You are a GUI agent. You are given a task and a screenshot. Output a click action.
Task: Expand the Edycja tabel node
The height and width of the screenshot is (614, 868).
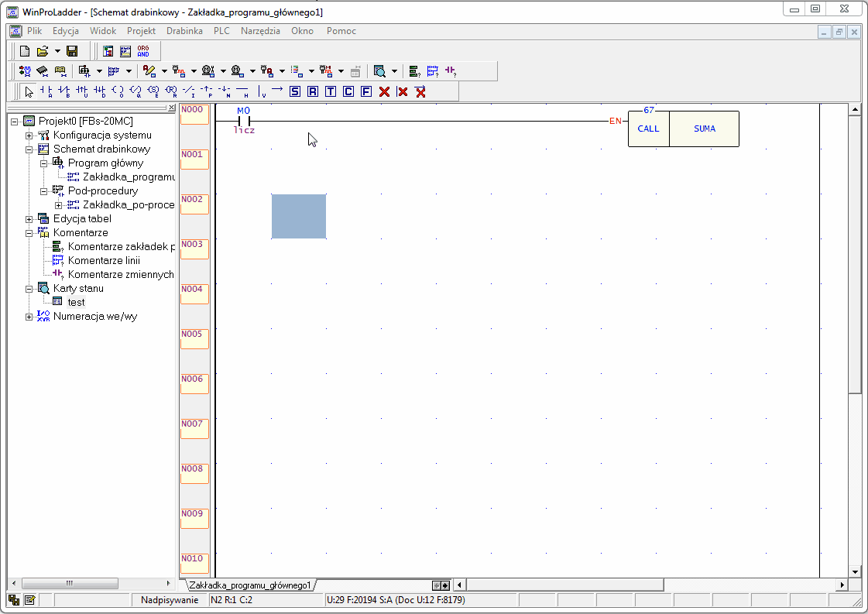pyautogui.click(x=29, y=219)
